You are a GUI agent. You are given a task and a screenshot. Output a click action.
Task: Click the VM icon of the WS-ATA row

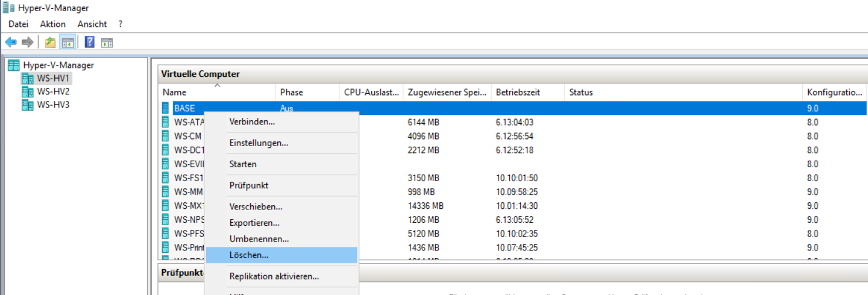166,122
